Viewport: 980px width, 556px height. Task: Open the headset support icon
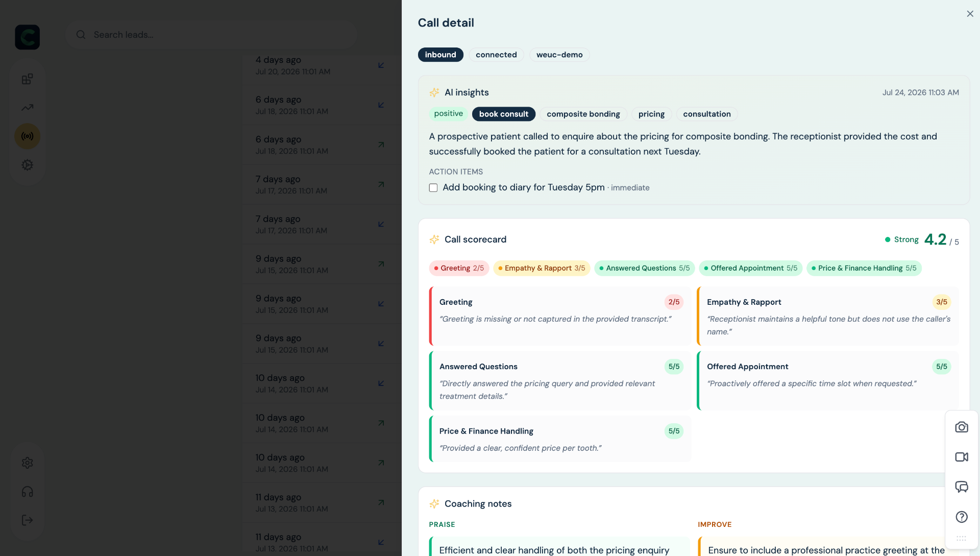28,492
